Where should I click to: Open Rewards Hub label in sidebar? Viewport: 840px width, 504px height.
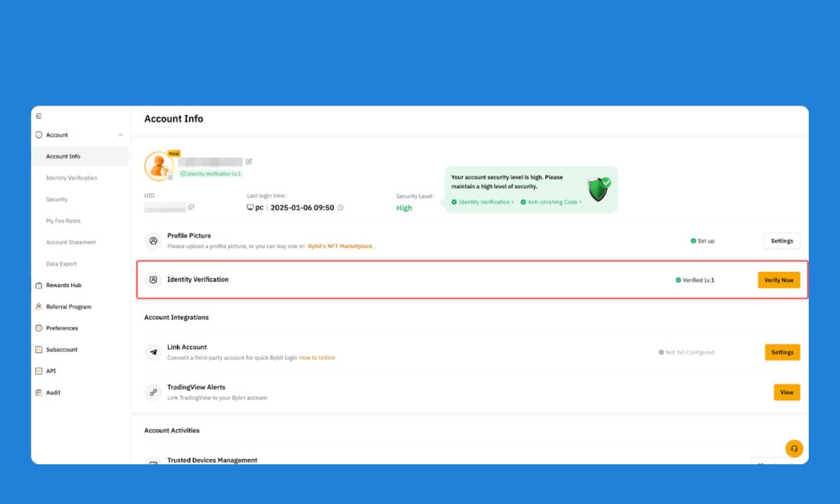click(63, 285)
